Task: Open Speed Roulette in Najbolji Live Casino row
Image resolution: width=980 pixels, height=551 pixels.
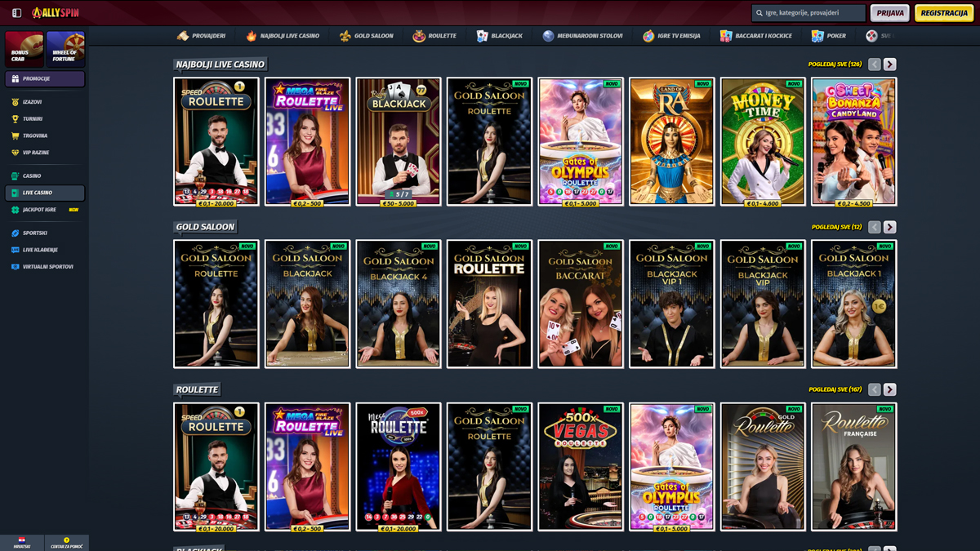Action: [216, 141]
